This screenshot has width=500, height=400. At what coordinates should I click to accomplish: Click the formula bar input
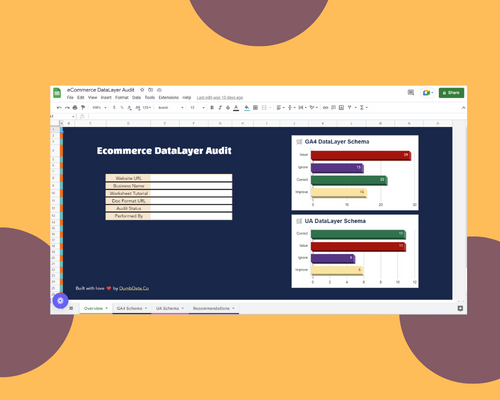pos(277,116)
